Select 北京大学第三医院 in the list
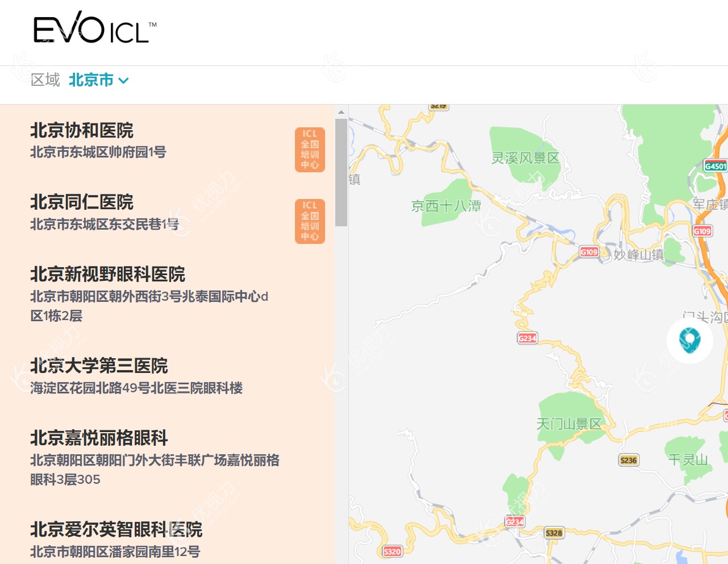Screen dimensions: 728x564 coord(99,366)
